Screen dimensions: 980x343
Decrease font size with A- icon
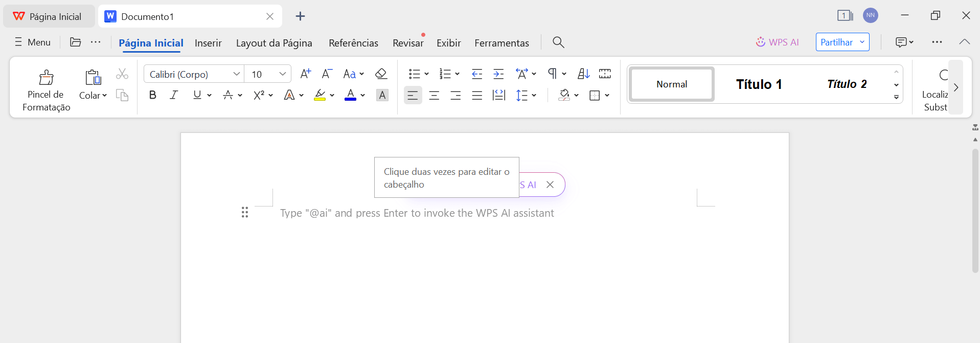[327, 74]
